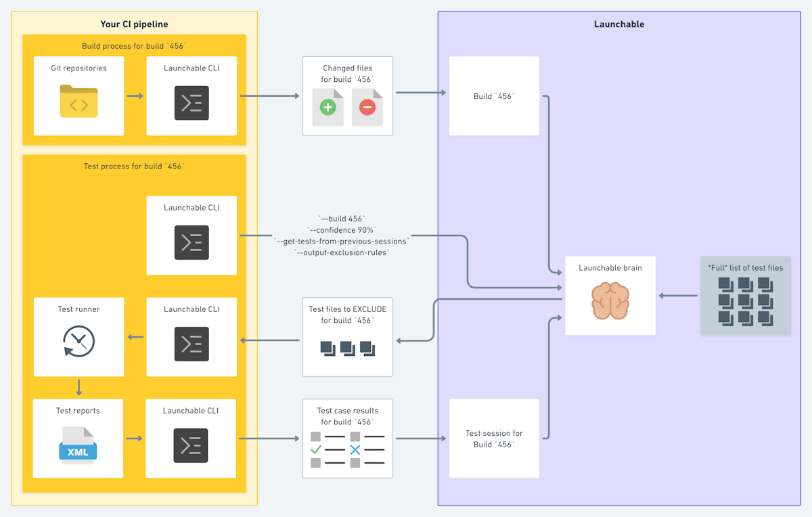The width and height of the screenshot is (812, 517).
Task: Click the green plus added-file icon
Action: tap(328, 107)
